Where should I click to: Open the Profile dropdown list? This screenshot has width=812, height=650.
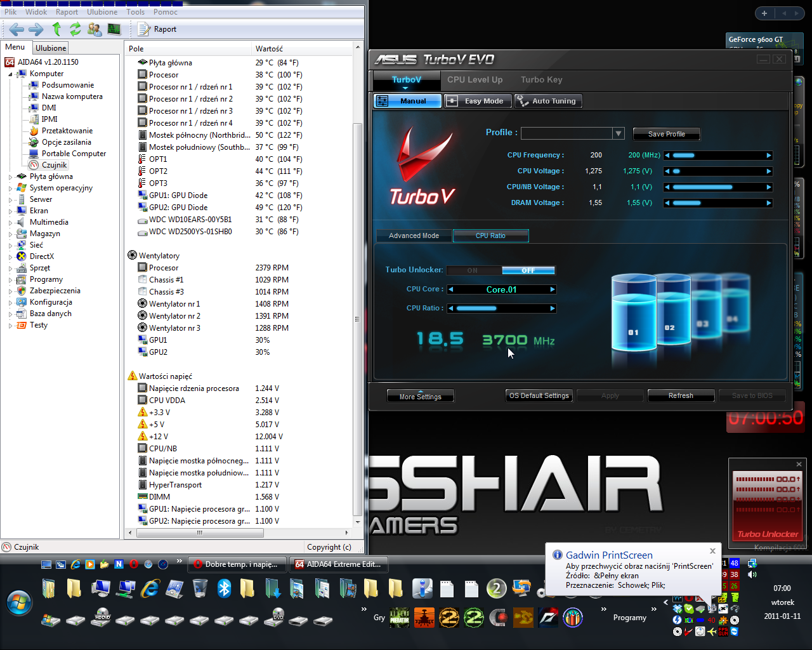pyautogui.click(x=619, y=133)
